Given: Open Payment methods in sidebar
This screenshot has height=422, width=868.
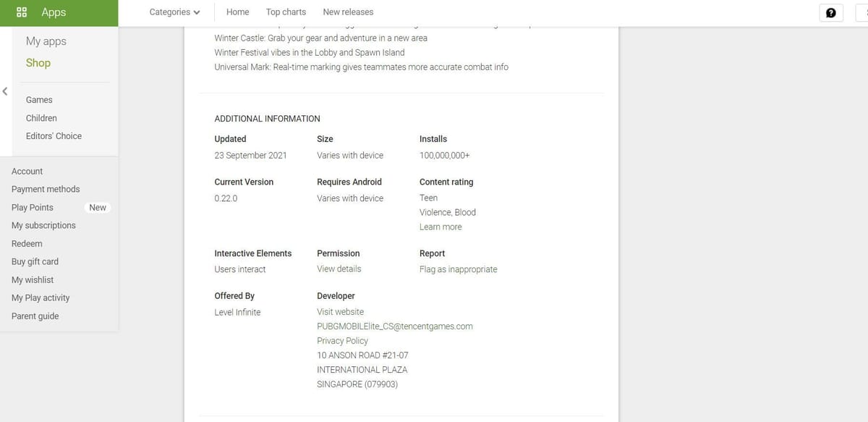Looking at the screenshot, I should pos(46,190).
